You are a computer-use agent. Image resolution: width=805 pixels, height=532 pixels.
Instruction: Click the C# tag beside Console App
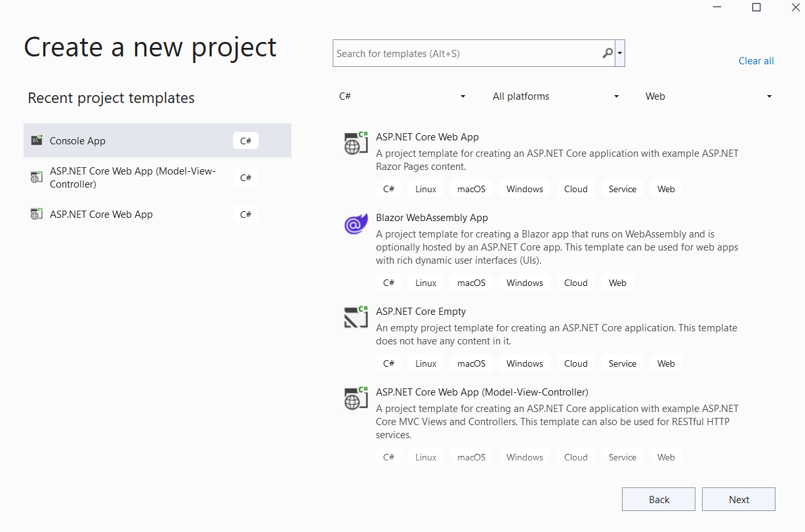[x=245, y=140]
